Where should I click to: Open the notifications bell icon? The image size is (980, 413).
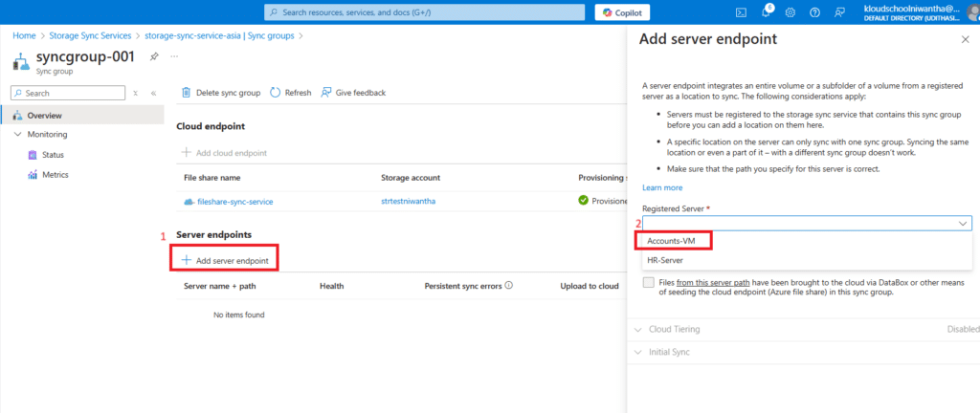click(766, 12)
